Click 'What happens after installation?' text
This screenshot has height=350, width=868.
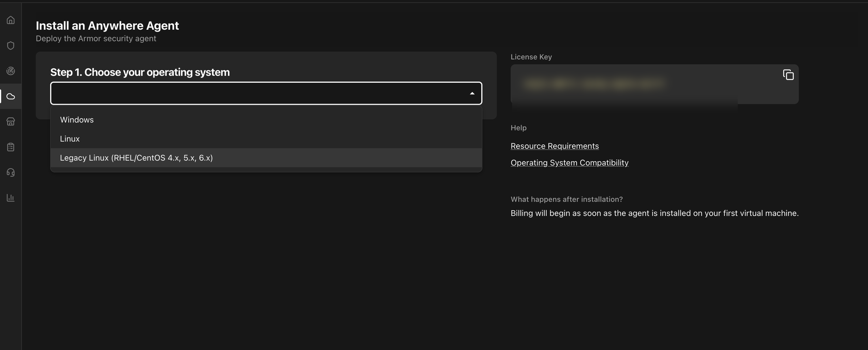click(567, 199)
